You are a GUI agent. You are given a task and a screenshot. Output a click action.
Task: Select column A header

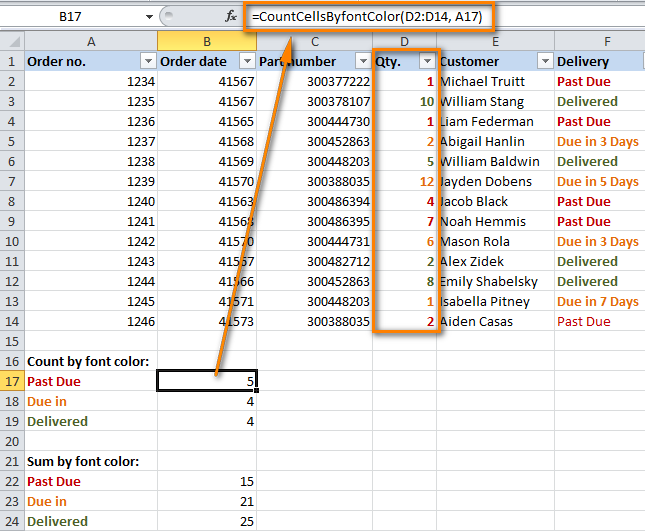coord(91,41)
